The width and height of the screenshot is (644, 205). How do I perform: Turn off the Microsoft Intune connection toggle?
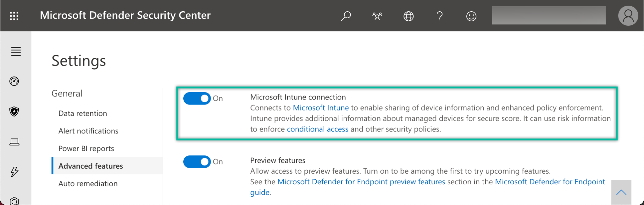pyautogui.click(x=197, y=99)
